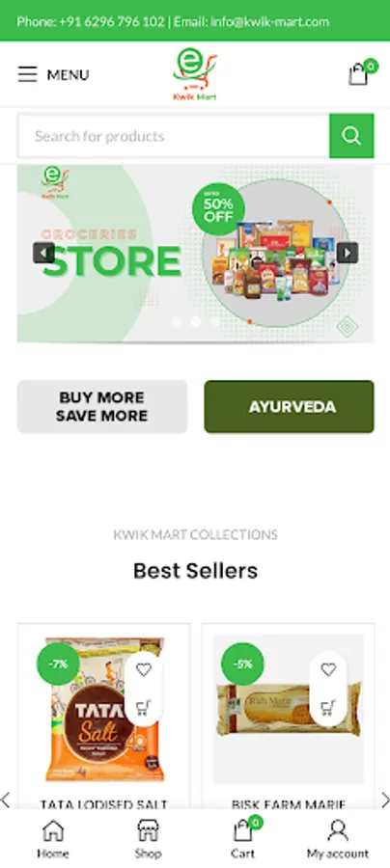Add Tata Salt to cart with trolley icon
Screen dimensions: 390x868
coord(144,707)
